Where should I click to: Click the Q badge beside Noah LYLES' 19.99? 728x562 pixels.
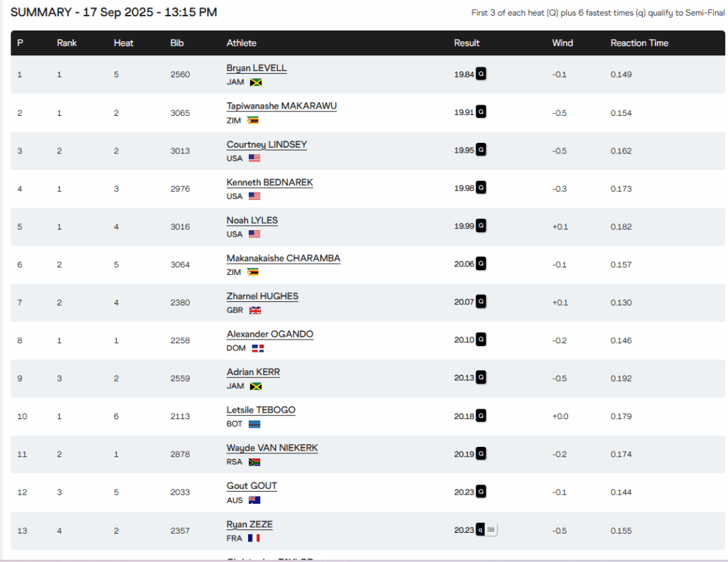coord(481,226)
